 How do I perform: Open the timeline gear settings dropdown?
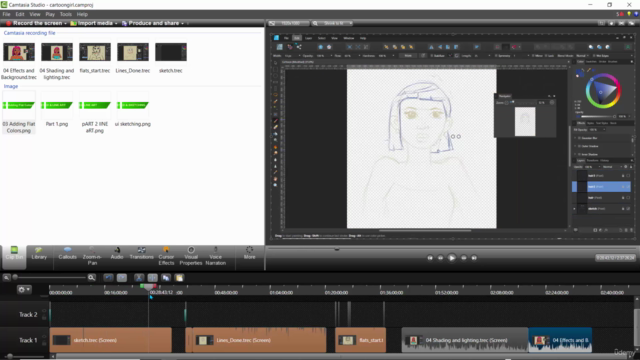[24, 289]
